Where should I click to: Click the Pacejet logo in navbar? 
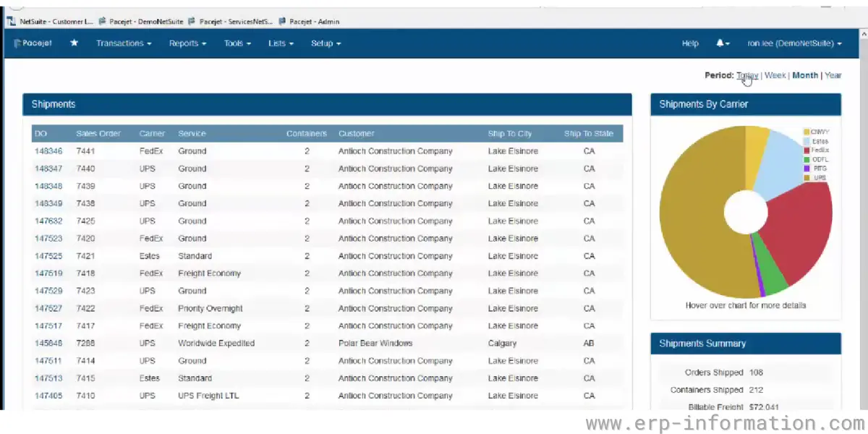coord(33,43)
